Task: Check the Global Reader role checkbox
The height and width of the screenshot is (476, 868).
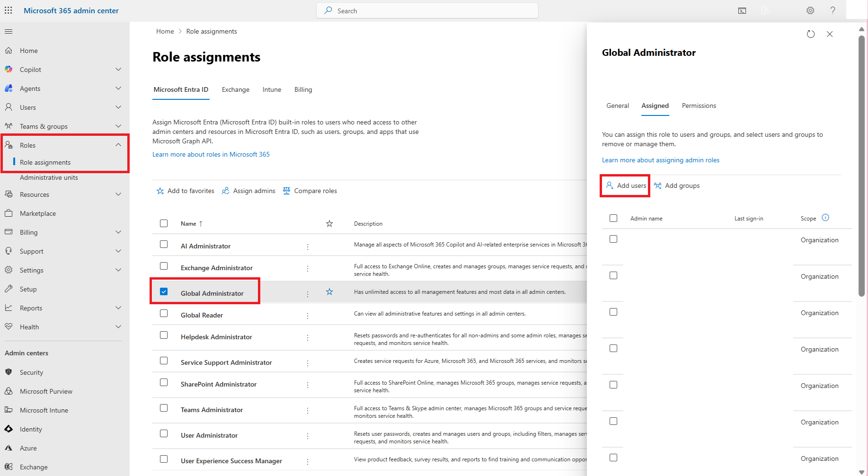Action: click(164, 313)
